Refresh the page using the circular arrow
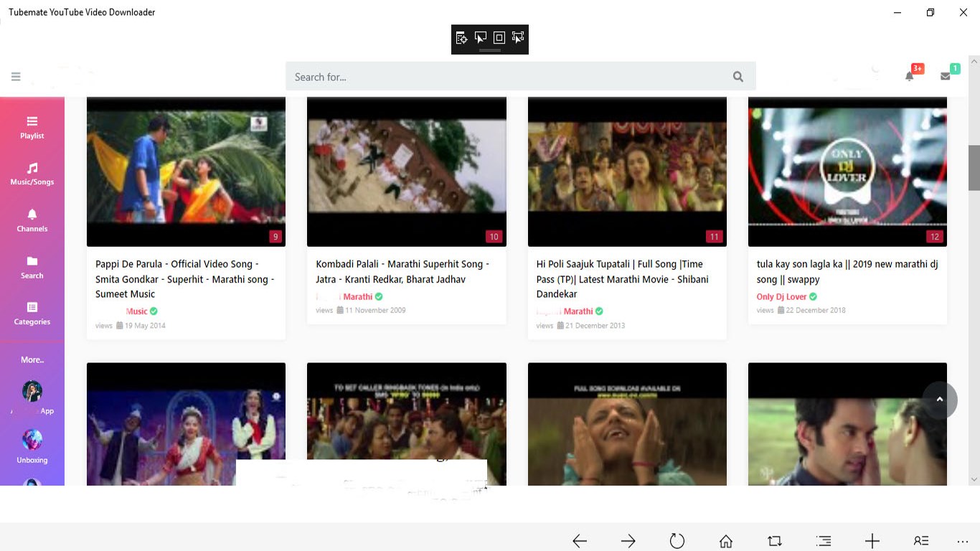The width and height of the screenshot is (980, 551). (x=677, y=541)
